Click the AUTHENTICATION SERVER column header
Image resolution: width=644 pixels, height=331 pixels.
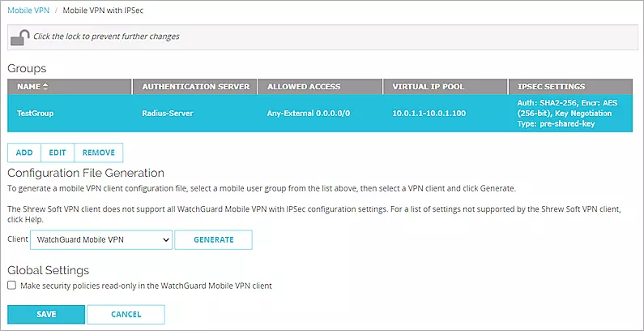tap(194, 87)
